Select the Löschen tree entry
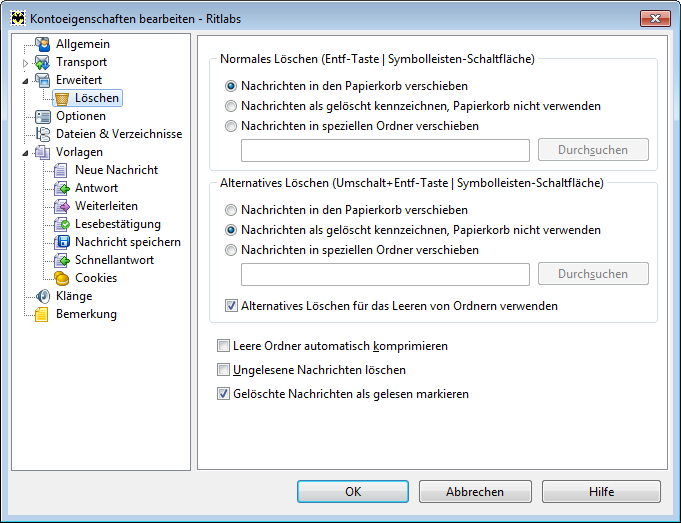The image size is (681, 523). pos(96,98)
